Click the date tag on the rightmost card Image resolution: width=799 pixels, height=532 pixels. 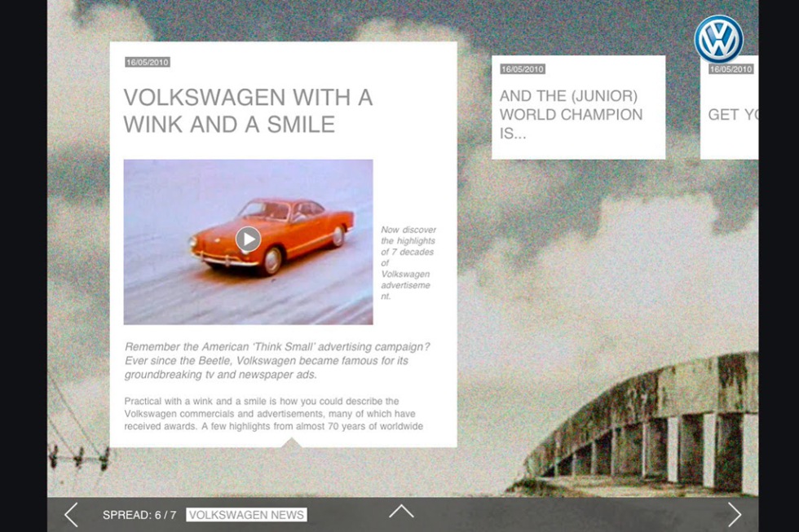pyautogui.click(x=731, y=69)
